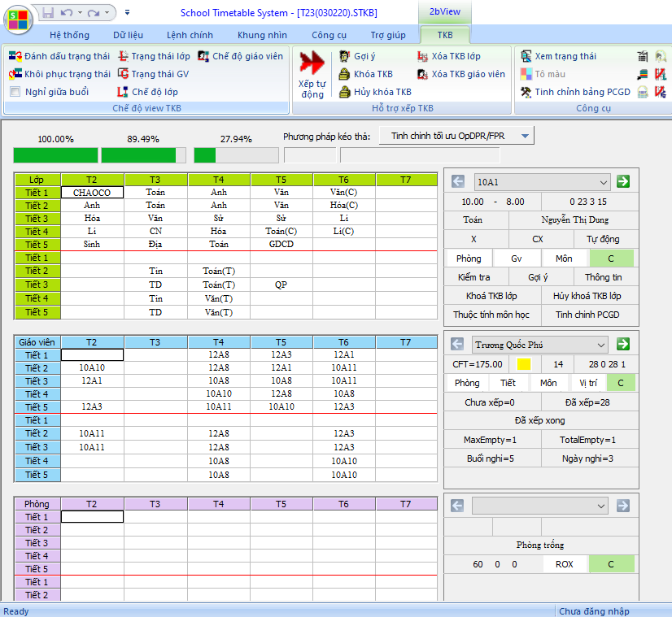Click the yellow color swatch in teacher panel
The height and width of the screenshot is (617, 672).
click(524, 364)
